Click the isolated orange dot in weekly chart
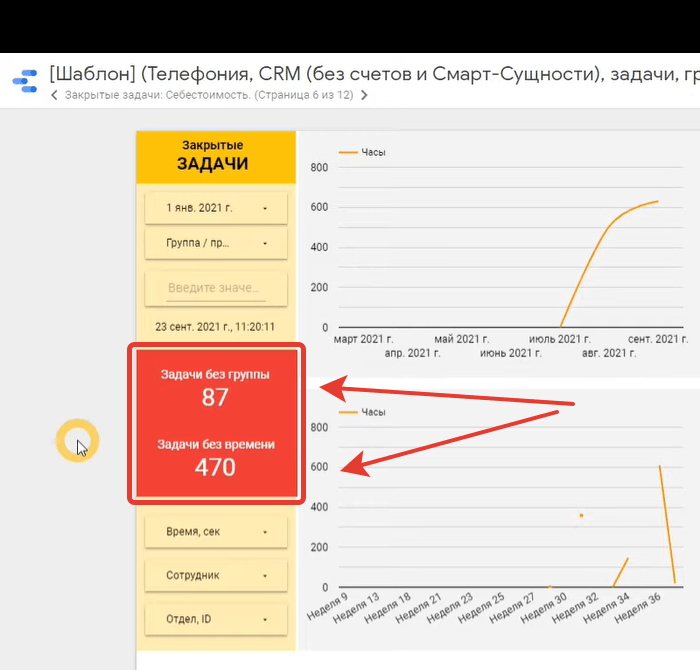700x670 pixels. tap(581, 516)
